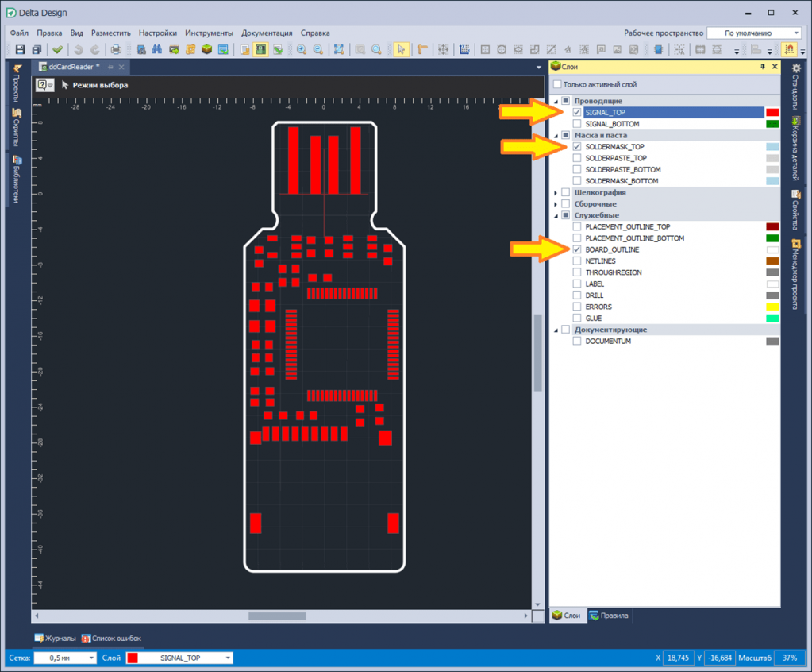Expand the Сборочные layer group
The image size is (812, 672).
pyautogui.click(x=556, y=204)
